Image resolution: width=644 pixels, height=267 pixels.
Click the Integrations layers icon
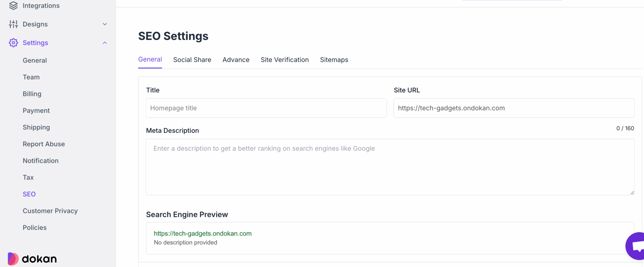click(13, 6)
